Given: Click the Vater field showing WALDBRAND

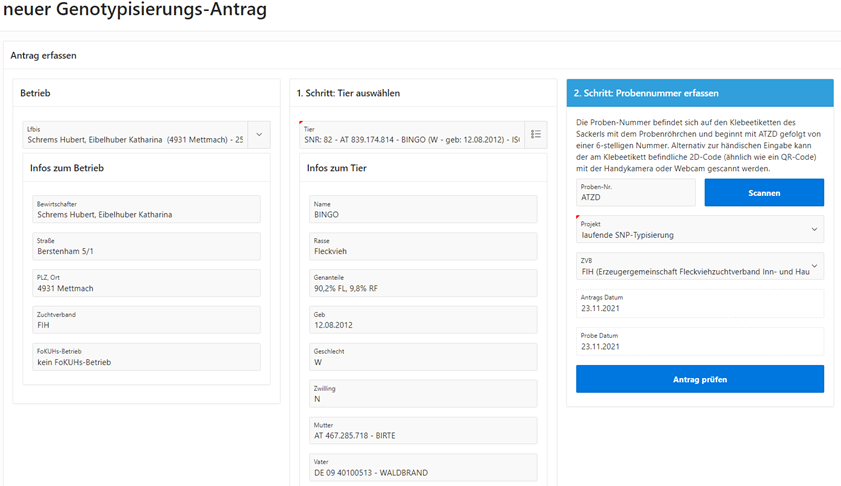Looking at the screenshot, I should [x=423, y=468].
